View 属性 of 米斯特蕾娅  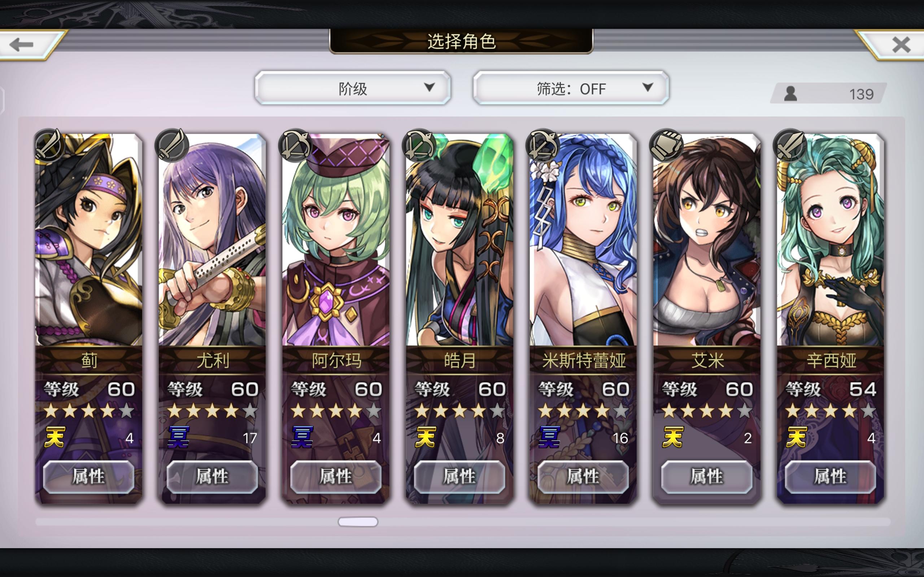coord(583,477)
